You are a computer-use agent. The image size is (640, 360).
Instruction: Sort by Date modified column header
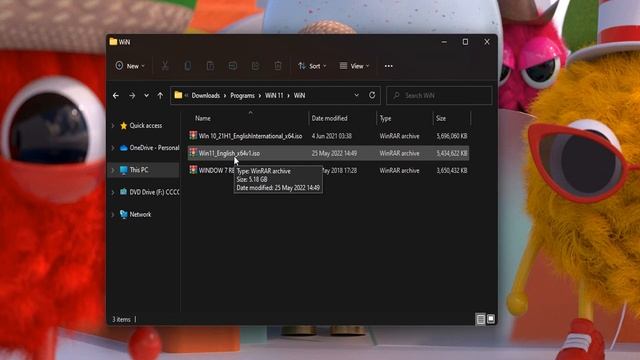point(329,118)
